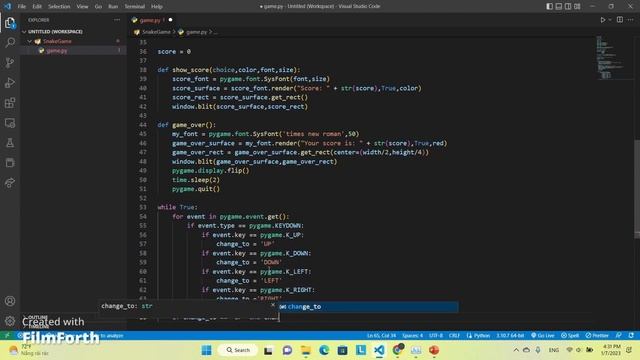This screenshot has height=360, width=640.
Task: Open the Selection menu
Action: click(x=59, y=7)
